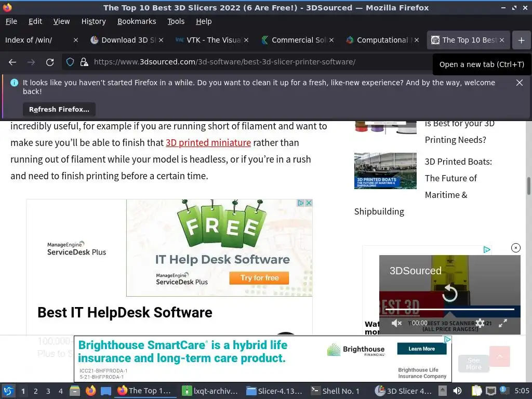Close the floating 3DSourced video player
Screen dimensions: 532x399
tap(516, 248)
